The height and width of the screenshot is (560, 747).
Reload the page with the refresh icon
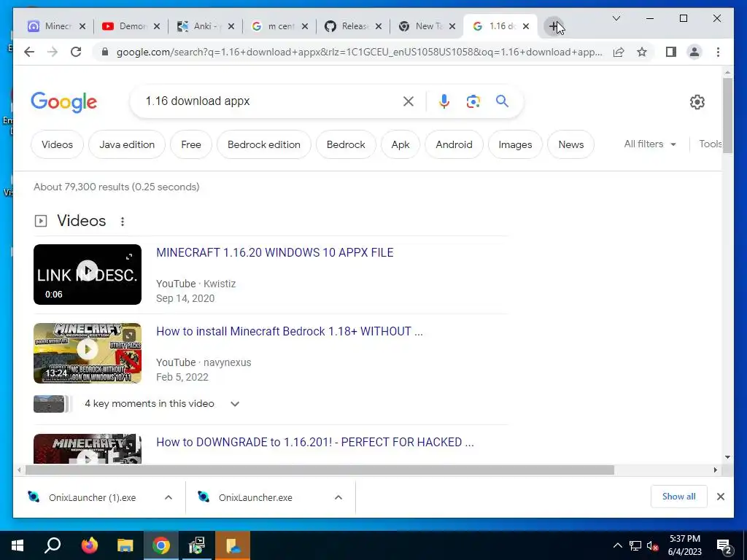point(76,52)
